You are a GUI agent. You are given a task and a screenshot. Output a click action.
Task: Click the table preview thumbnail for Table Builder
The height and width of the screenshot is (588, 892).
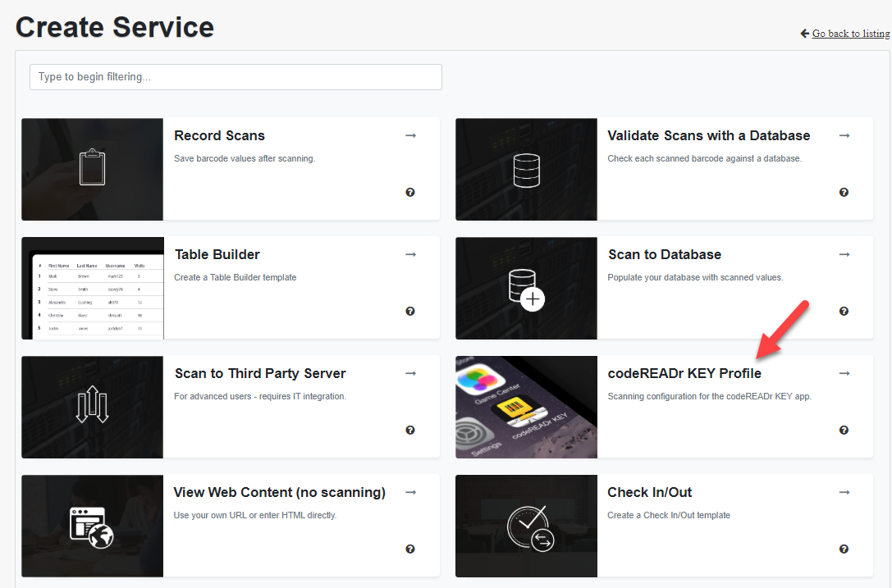(x=93, y=288)
